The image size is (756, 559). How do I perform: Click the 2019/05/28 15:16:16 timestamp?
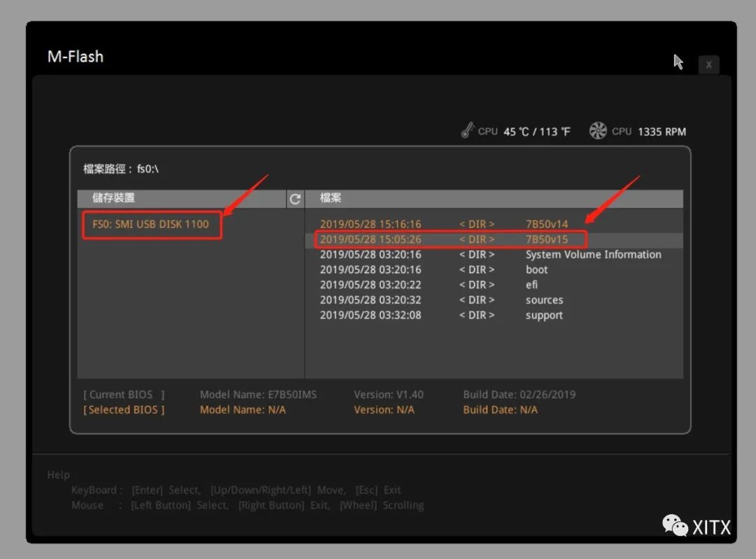370,224
